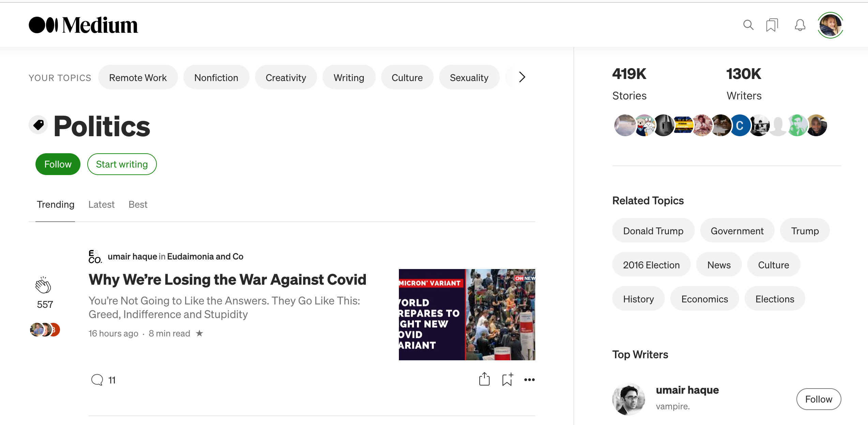Follow umair haque in Top Writers
The height and width of the screenshot is (425, 868).
click(x=819, y=399)
